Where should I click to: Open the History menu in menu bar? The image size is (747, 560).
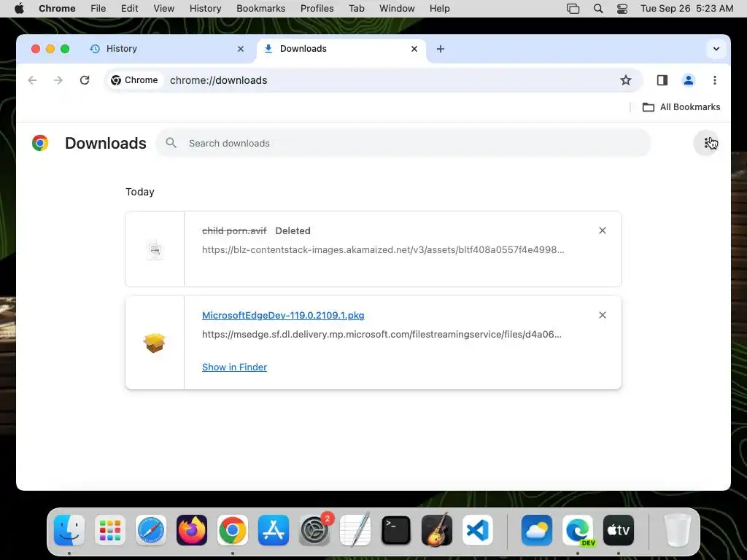(205, 9)
